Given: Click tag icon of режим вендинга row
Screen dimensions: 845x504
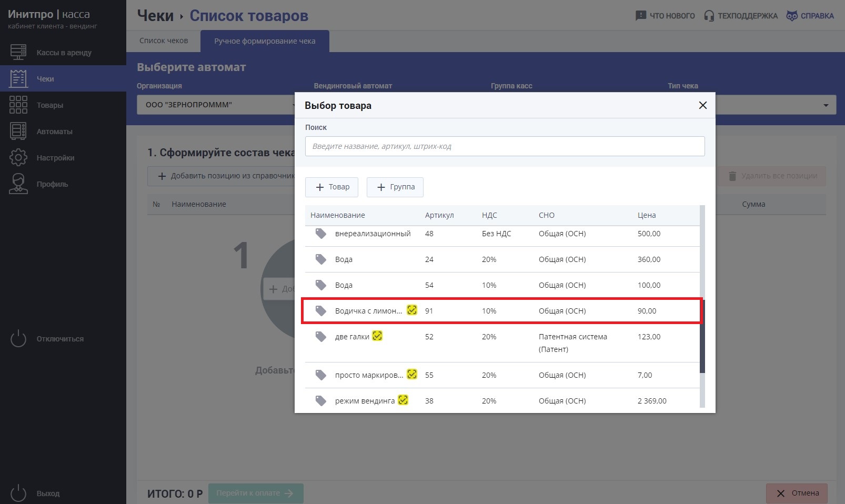Looking at the screenshot, I should 320,400.
